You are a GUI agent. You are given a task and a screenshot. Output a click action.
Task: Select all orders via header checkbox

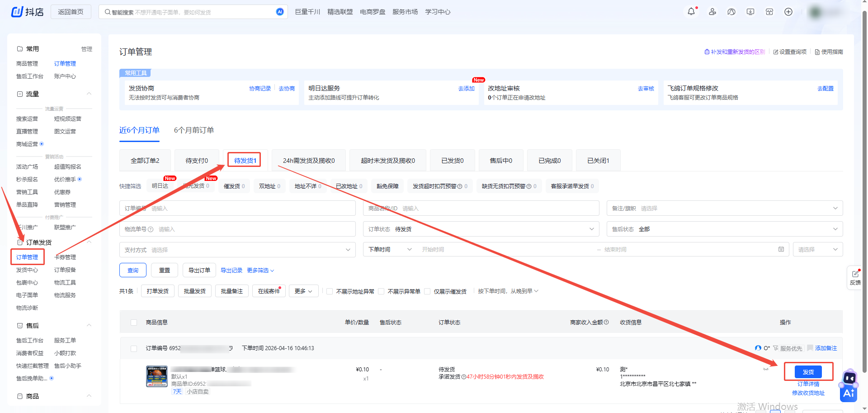click(134, 323)
